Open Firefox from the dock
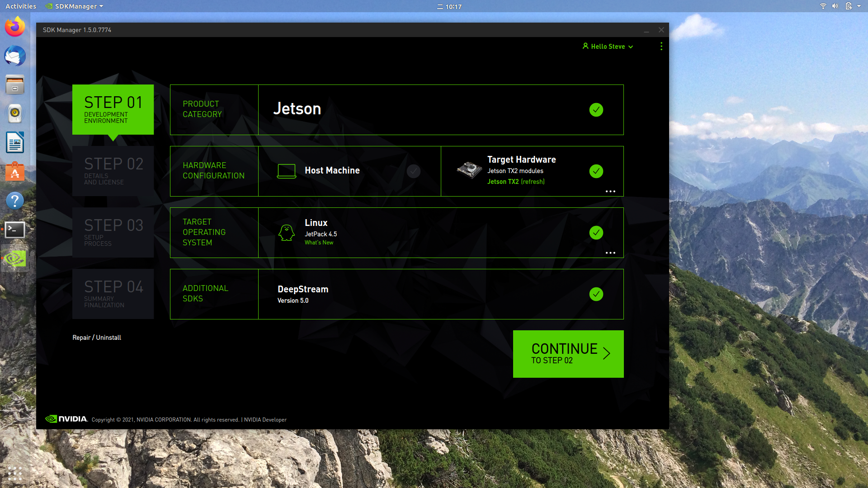 pos(15,27)
